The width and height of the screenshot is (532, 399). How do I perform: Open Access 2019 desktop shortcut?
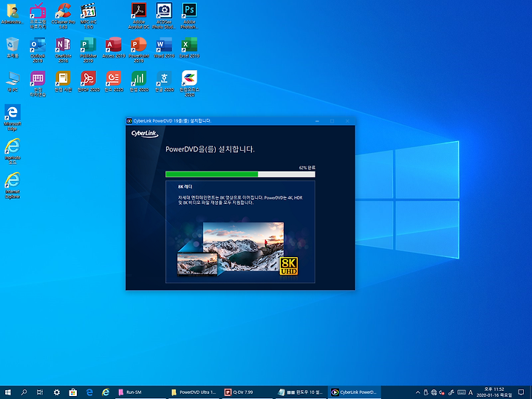114,48
